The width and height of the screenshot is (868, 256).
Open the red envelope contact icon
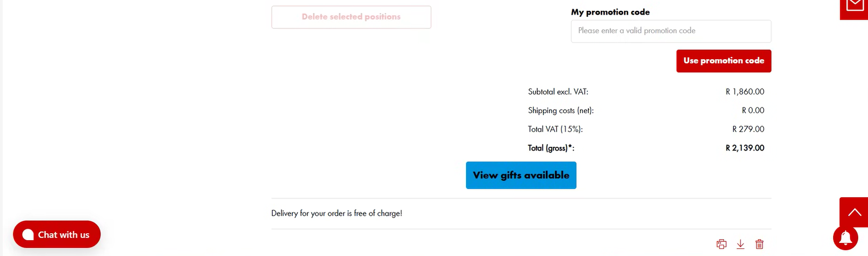pyautogui.click(x=854, y=8)
